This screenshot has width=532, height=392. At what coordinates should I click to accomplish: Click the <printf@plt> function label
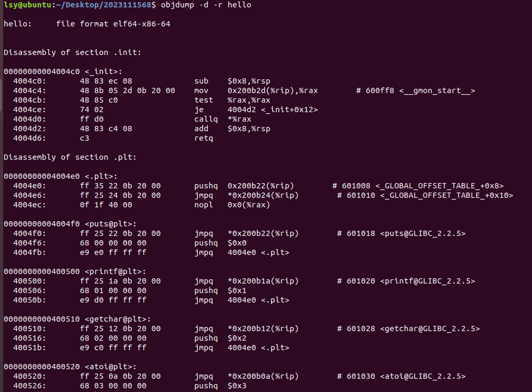[115, 271]
